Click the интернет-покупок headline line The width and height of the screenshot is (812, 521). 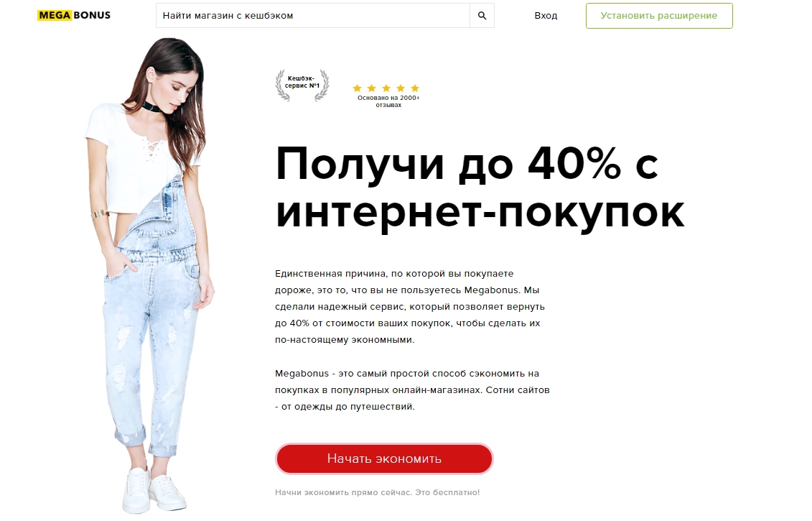pos(480,213)
